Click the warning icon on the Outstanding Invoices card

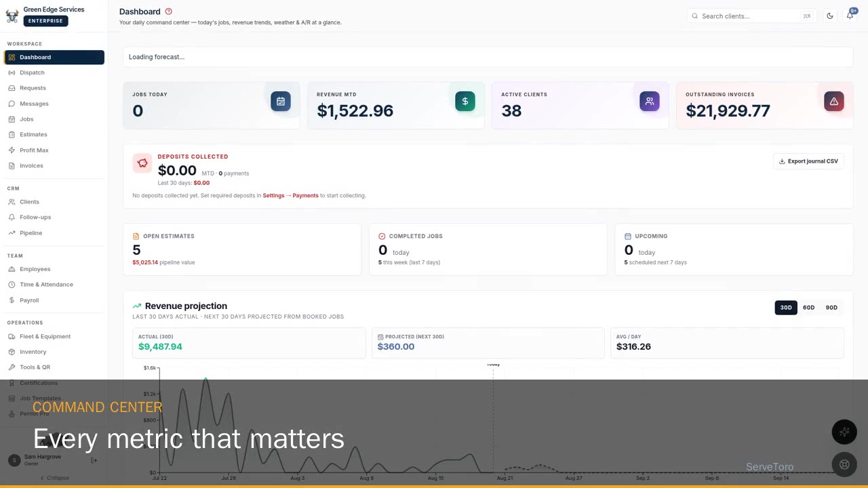click(834, 102)
